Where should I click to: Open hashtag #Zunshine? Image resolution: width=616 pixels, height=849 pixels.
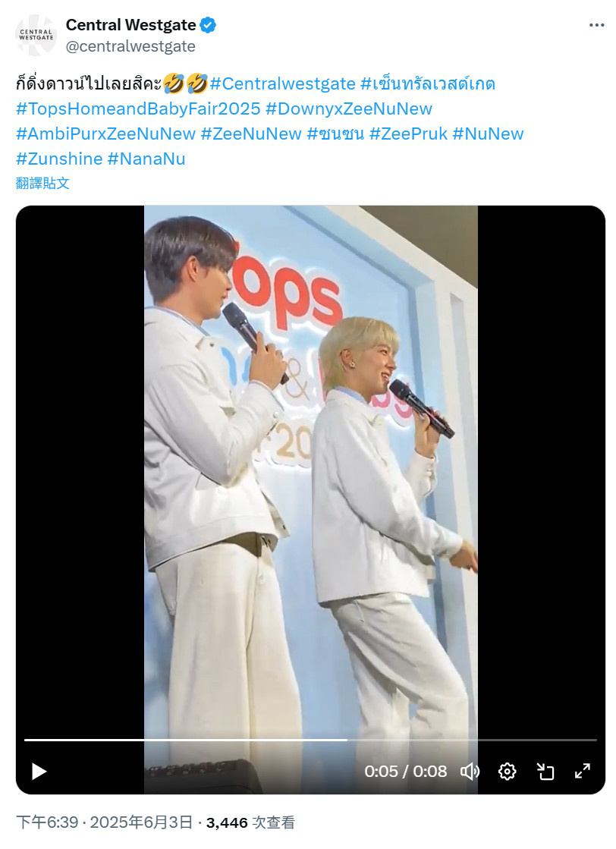pos(59,159)
